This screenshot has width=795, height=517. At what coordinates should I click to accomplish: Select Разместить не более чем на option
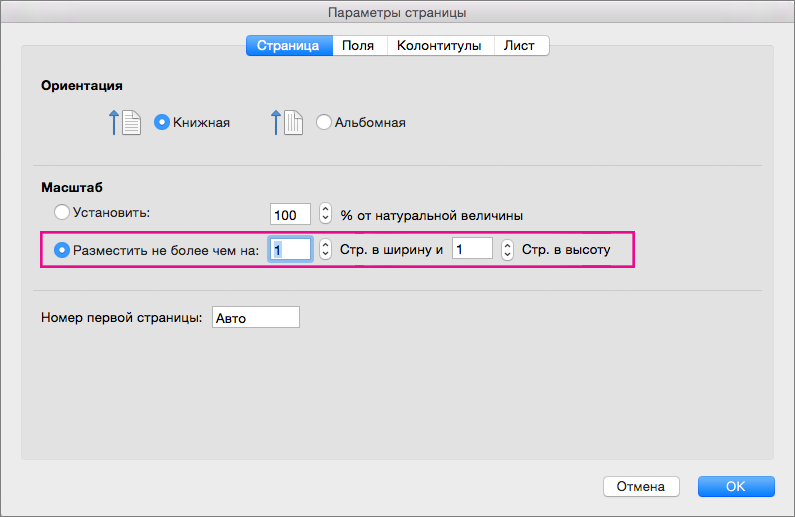(x=62, y=250)
